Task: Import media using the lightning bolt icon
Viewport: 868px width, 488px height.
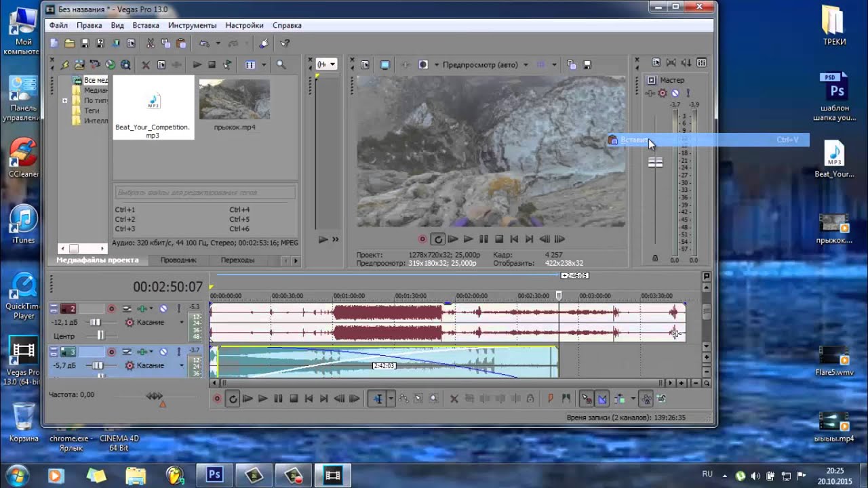Action: [65, 65]
